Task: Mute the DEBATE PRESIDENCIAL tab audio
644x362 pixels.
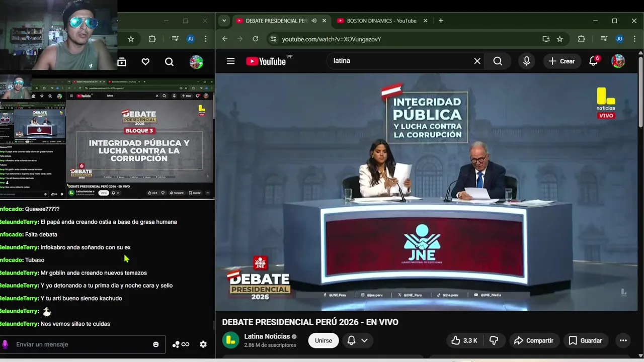Action: pyautogui.click(x=314, y=21)
